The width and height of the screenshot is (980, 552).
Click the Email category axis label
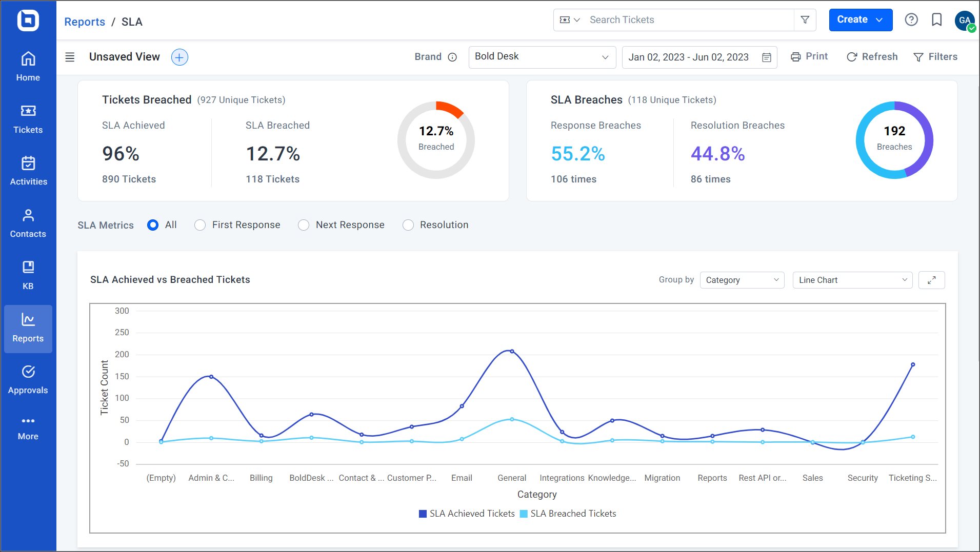[462, 478]
